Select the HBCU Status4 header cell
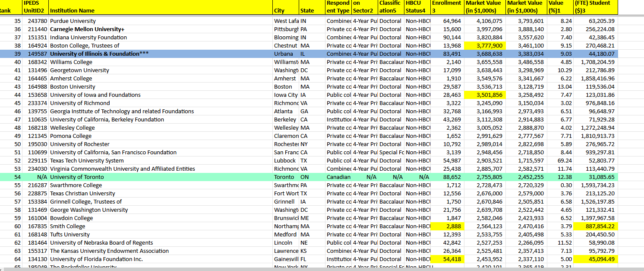644x271 pixels. pos(417,7)
